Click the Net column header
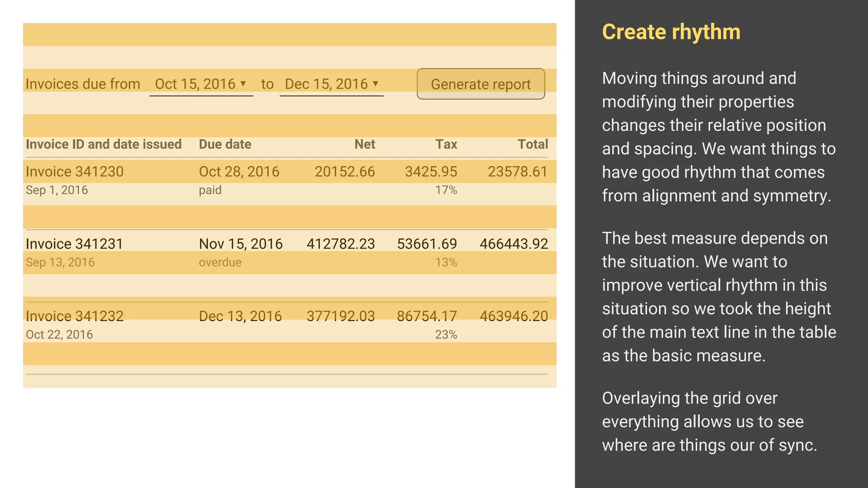Image resolution: width=868 pixels, height=488 pixels. [x=364, y=144]
